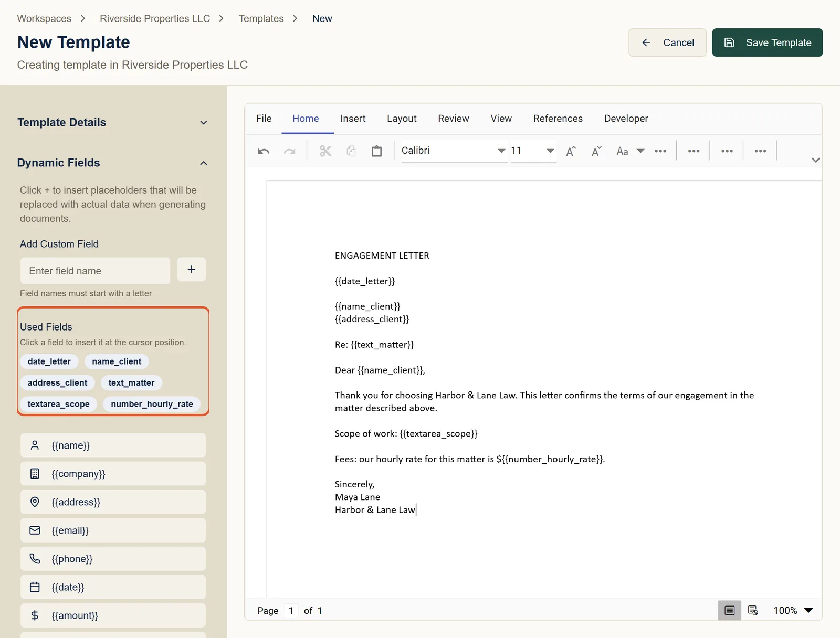The image size is (840, 638).
Task: Switch to the Layout tab
Action: pyautogui.click(x=402, y=119)
